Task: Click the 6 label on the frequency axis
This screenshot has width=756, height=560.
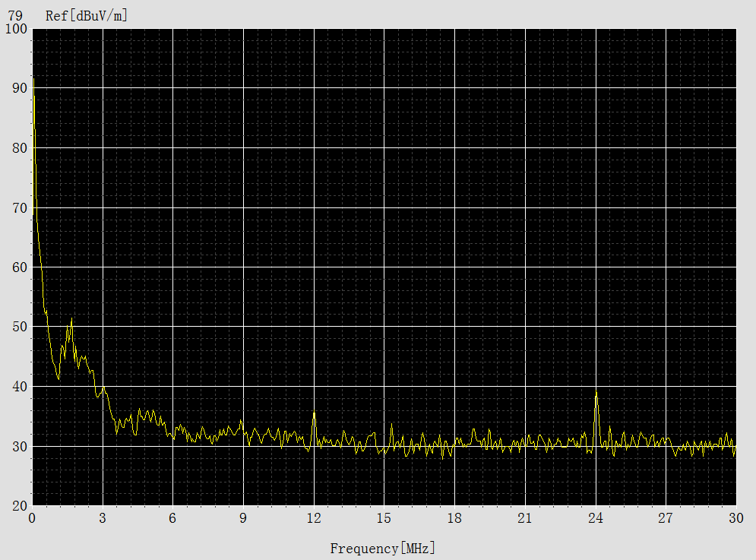Action: (x=172, y=518)
